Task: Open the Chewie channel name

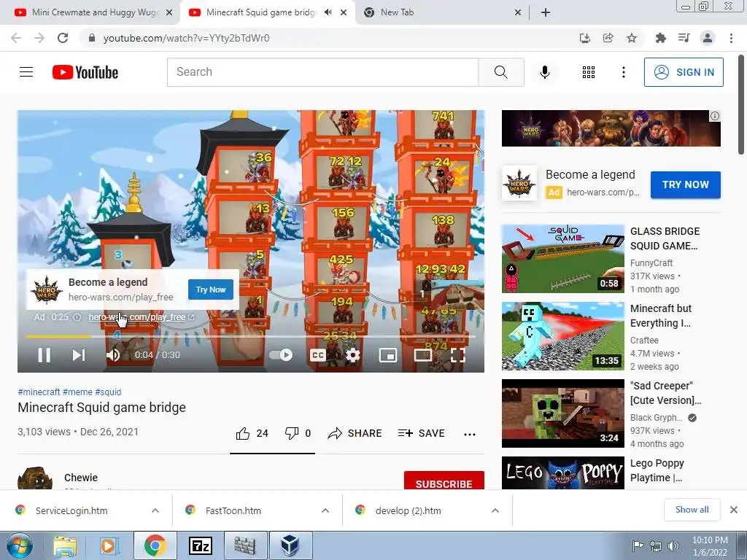Action: (81, 478)
